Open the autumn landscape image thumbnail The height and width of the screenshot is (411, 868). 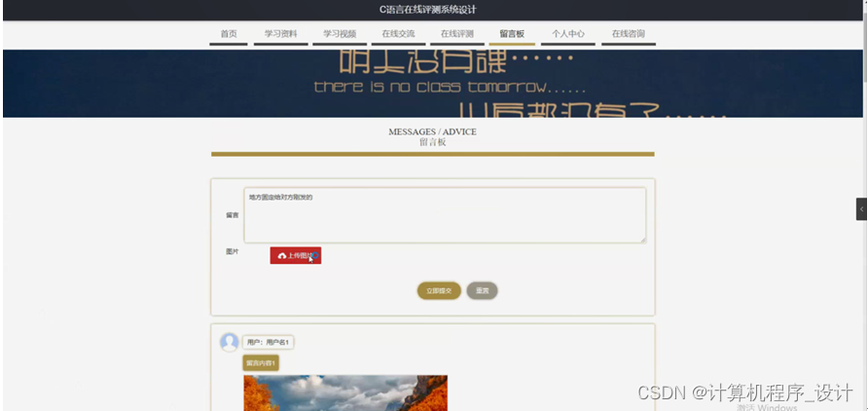click(x=345, y=392)
